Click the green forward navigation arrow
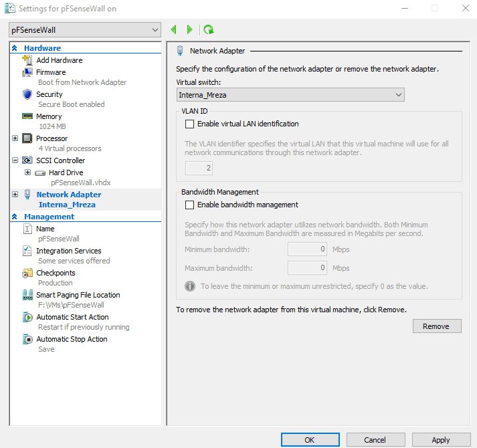Image resolution: width=477 pixels, height=448 pixels. [x=190, y=29]
